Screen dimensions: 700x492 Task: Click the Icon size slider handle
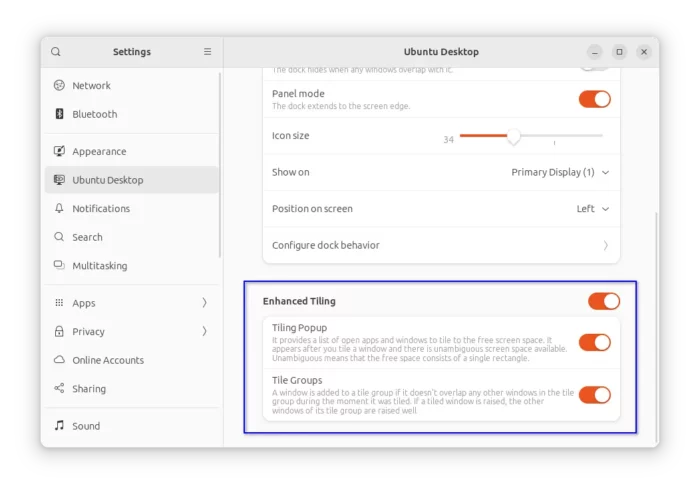[x=514, y=136]
